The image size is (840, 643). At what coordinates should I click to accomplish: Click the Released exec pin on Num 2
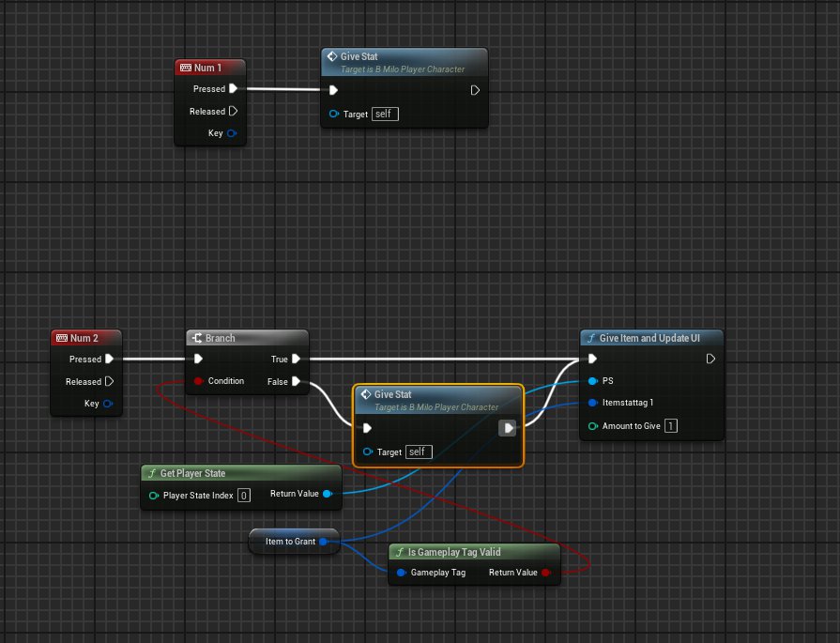(x=109, y=381)
